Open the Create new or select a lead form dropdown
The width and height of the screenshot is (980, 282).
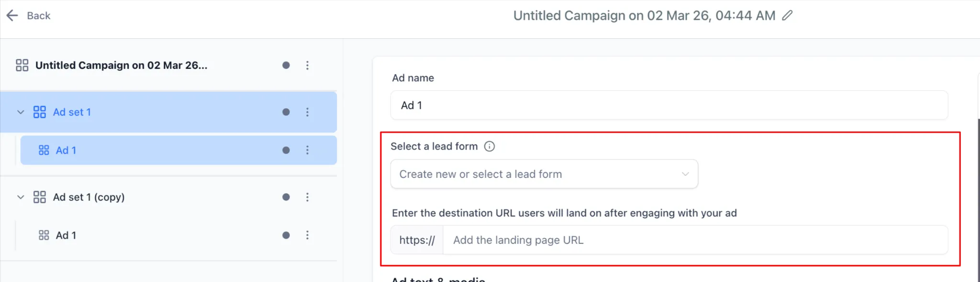[544, 174]
